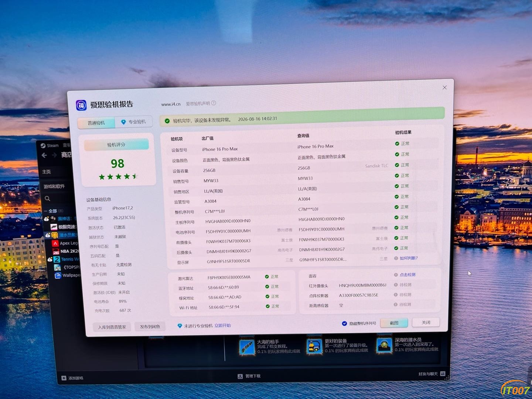Click the 待检测 status for 点阵投影器
Screen dimensions: 532x399
(x=405, y=295)
